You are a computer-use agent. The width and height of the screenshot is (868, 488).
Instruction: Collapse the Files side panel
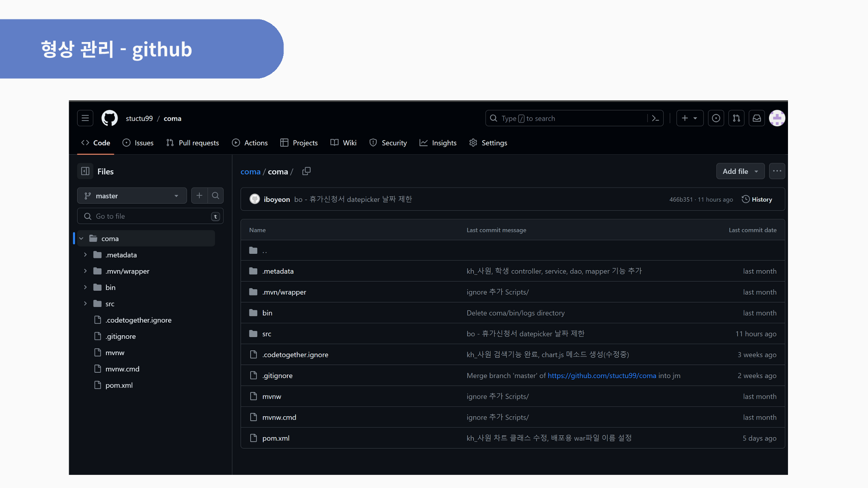click(x=85, y=171)
